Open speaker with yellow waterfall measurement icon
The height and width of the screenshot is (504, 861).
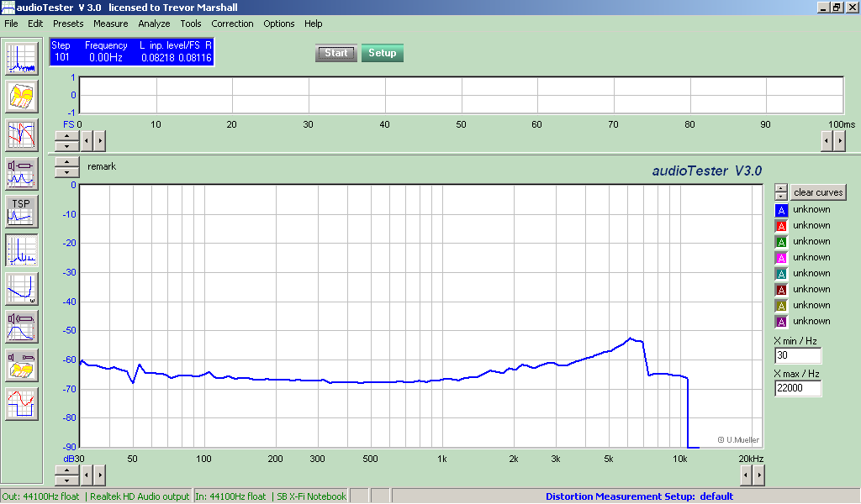point(22,365)
